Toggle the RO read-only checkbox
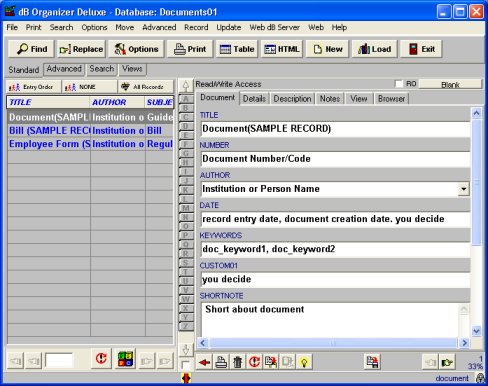488x386 pixels. point(399,84)
